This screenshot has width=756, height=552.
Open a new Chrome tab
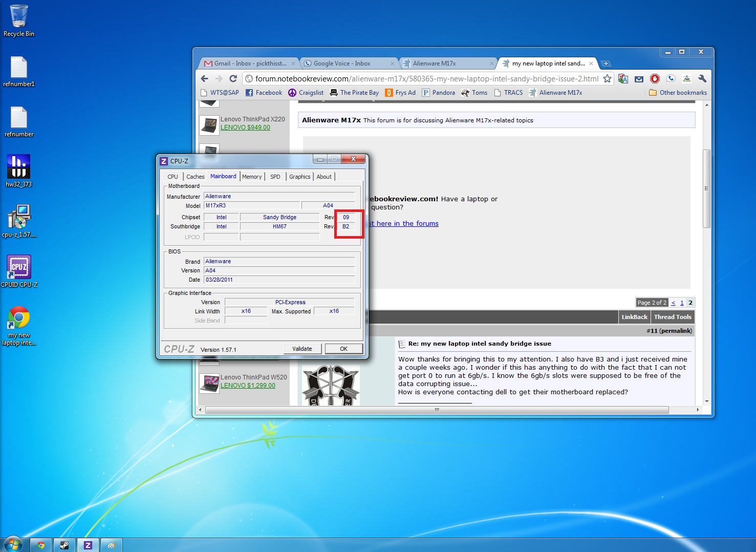606,63
